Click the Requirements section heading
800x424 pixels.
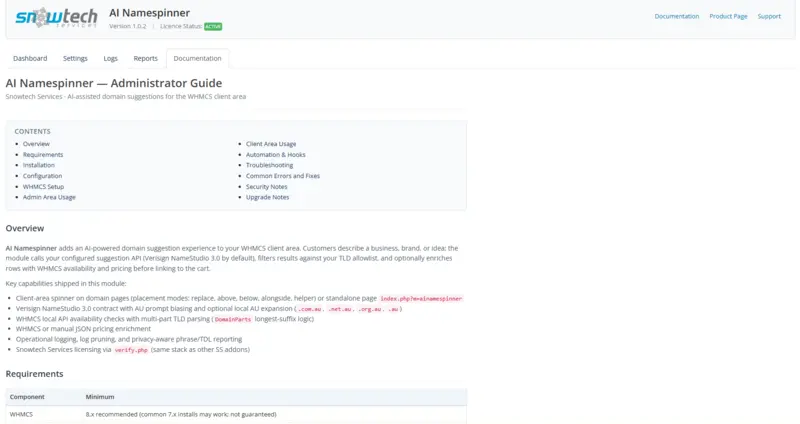tap(35, 373)
